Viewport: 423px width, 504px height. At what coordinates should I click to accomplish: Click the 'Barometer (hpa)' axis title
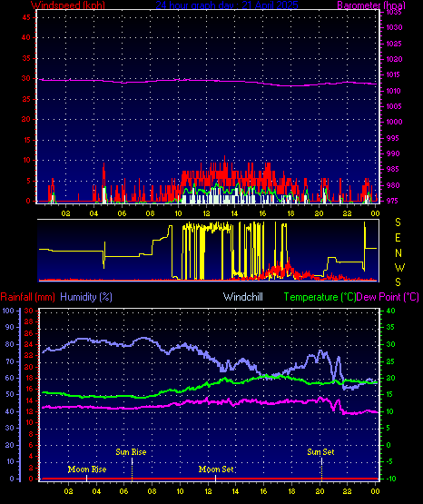tap(371, 5)
